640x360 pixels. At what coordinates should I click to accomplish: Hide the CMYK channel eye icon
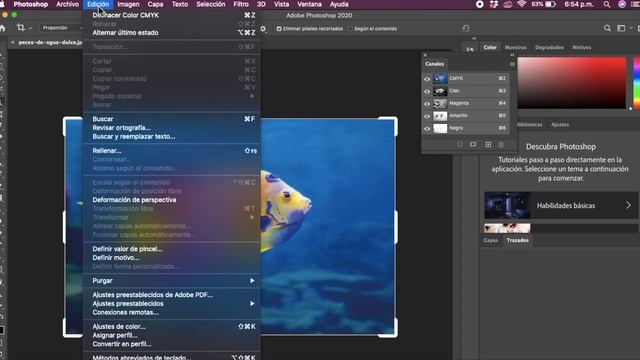pyautogui.click(x=427, y=79)
